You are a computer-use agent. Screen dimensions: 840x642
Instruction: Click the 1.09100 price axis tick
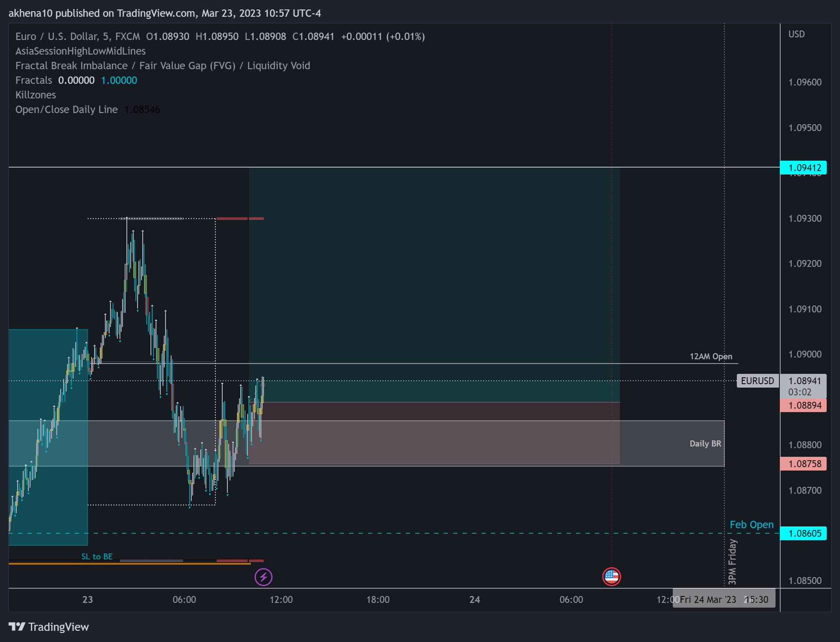tap(805, 309)
